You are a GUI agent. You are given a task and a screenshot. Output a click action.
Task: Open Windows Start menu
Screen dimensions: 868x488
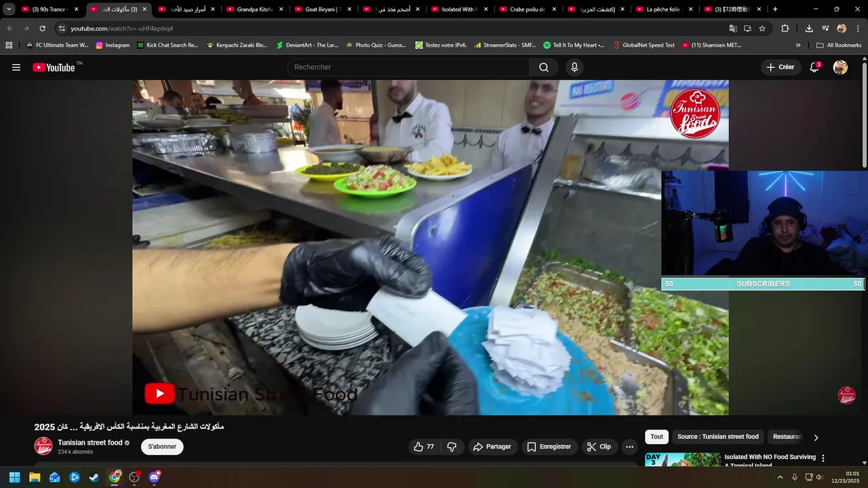point(15,477)
